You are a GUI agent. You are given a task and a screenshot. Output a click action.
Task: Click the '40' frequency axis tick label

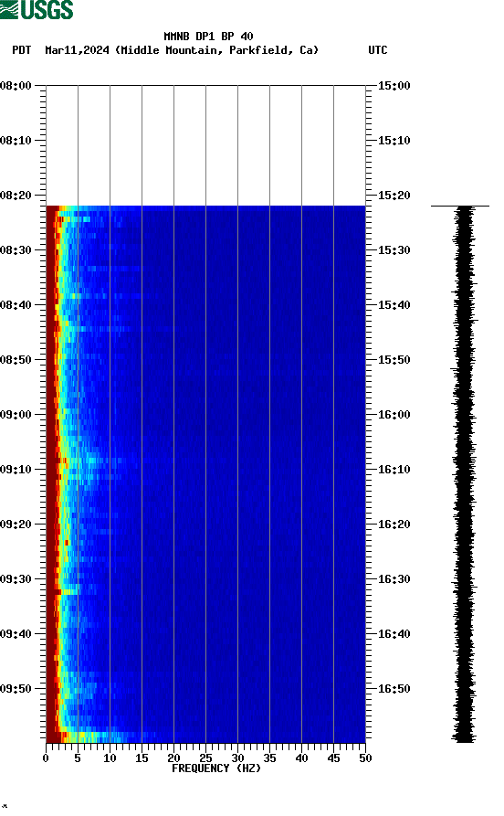click(x=301, y=758)
